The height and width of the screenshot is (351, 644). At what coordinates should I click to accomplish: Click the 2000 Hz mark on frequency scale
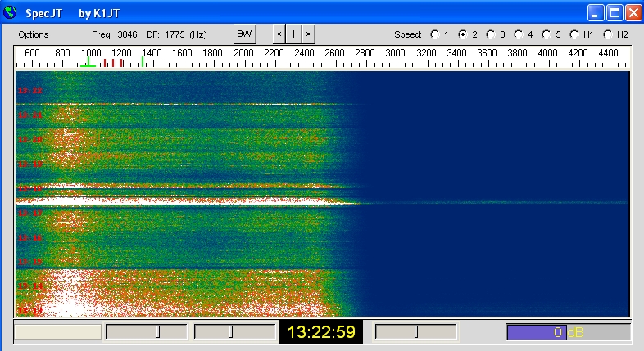(x=243, y=53)
